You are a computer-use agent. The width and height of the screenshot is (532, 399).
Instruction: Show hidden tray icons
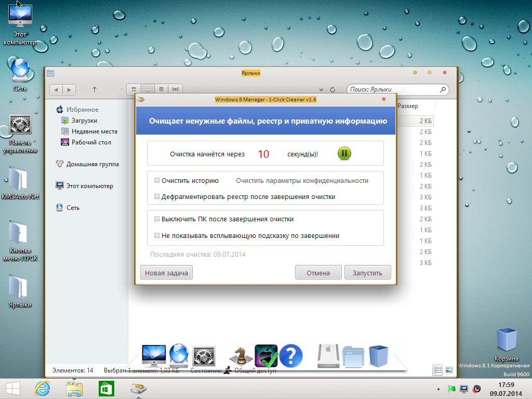[x=438, y=389]
